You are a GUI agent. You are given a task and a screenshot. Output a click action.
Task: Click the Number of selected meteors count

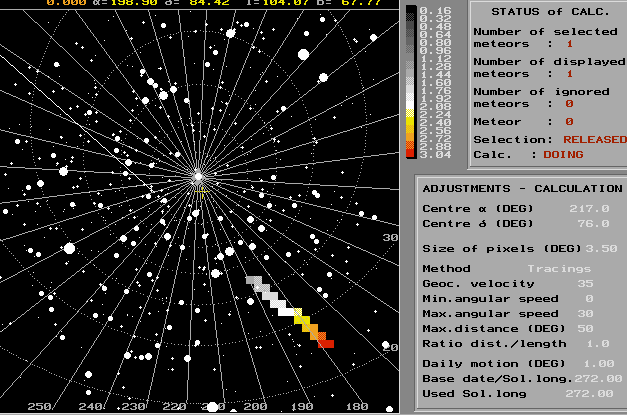pos(569,44)
